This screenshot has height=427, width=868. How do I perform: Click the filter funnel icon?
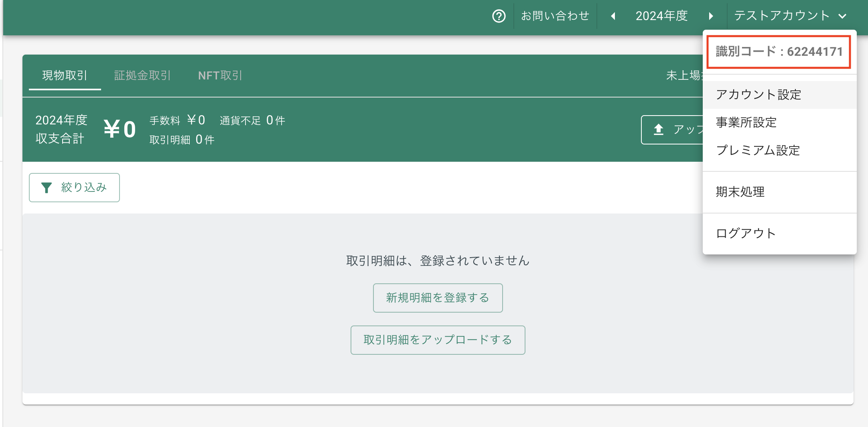click(x=47, y=187)
